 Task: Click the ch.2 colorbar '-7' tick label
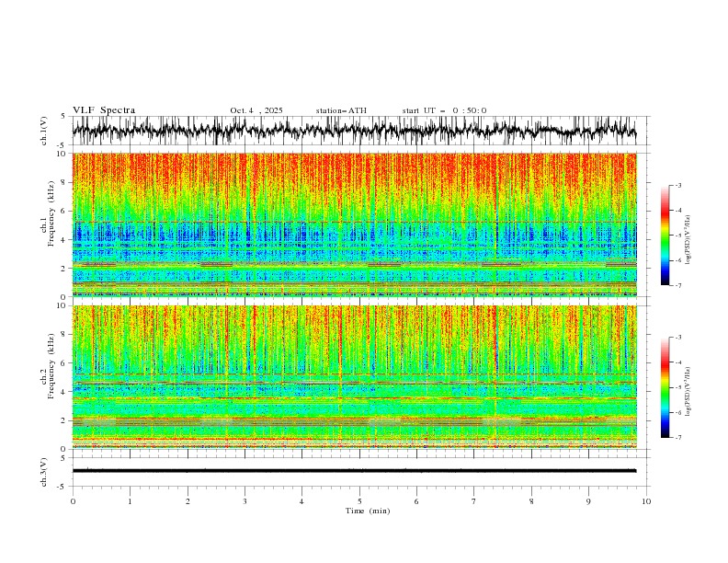coord(678,438)
